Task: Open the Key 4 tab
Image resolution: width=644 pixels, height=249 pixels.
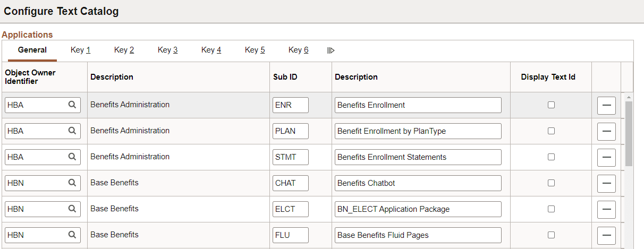Action: click(211, 50)
